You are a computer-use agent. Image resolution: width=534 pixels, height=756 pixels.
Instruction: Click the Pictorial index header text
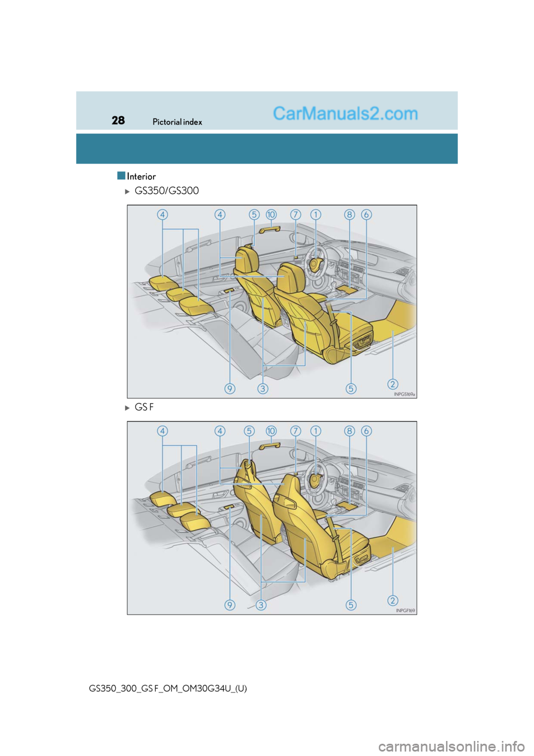(177, 122)
